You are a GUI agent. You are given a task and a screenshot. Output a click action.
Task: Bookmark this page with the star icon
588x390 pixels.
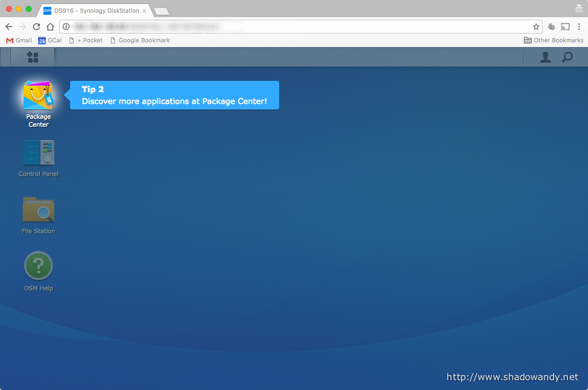(x=536, y=27)
